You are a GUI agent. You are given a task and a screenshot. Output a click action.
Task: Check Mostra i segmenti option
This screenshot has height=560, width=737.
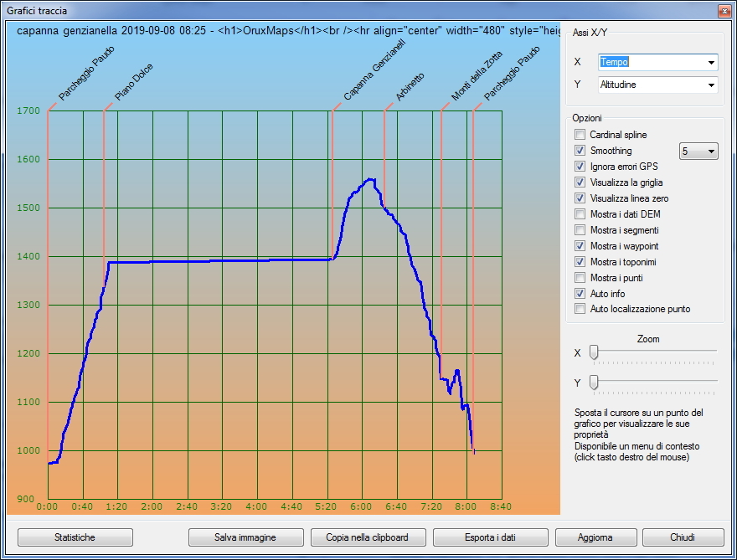pos(580,230)
